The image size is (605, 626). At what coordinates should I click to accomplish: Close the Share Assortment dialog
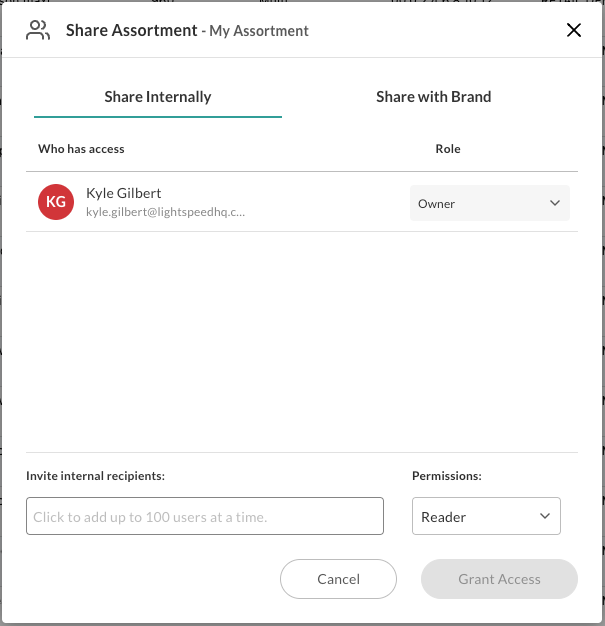click(x=574, y=30)
